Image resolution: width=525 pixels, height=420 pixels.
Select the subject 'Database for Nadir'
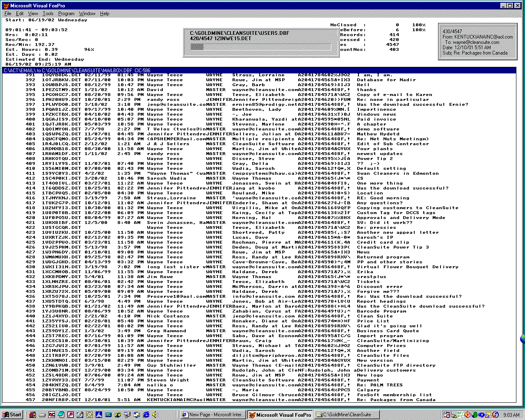point(386,80)
